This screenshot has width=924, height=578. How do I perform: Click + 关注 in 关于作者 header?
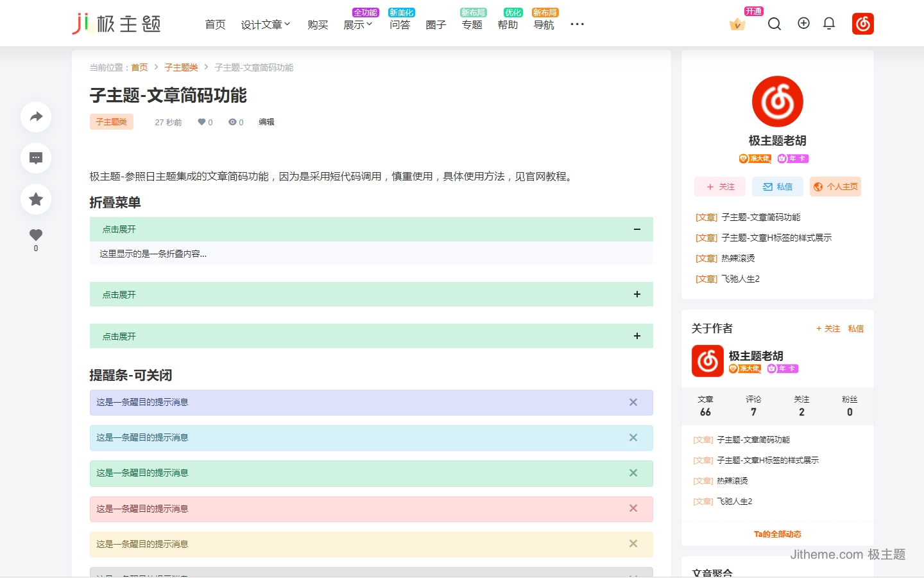(x=828, y=328)
